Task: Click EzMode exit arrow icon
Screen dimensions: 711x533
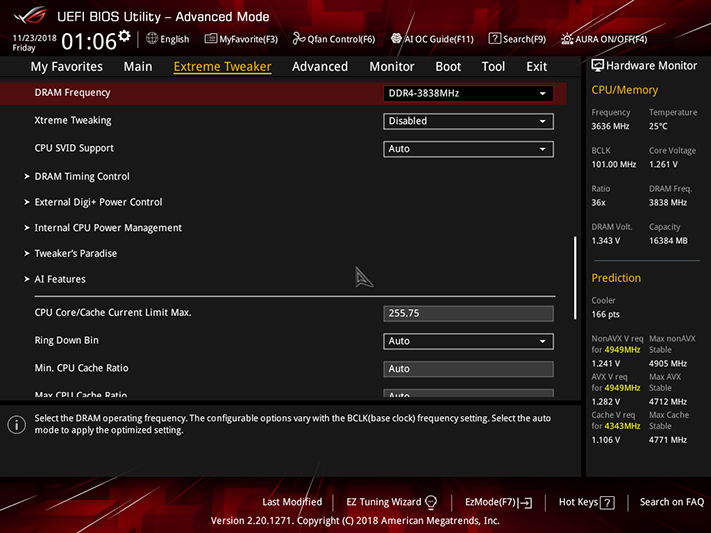Action: [526, 503]
